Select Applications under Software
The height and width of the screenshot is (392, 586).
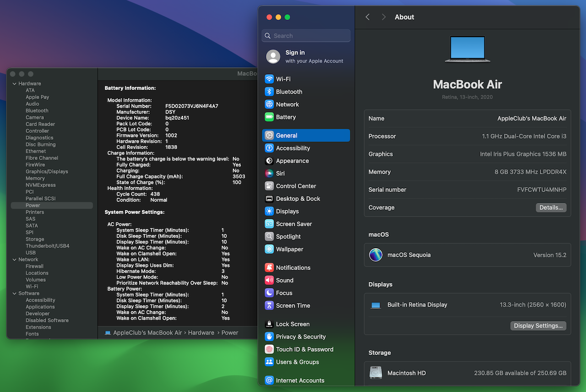pos(40,307)
